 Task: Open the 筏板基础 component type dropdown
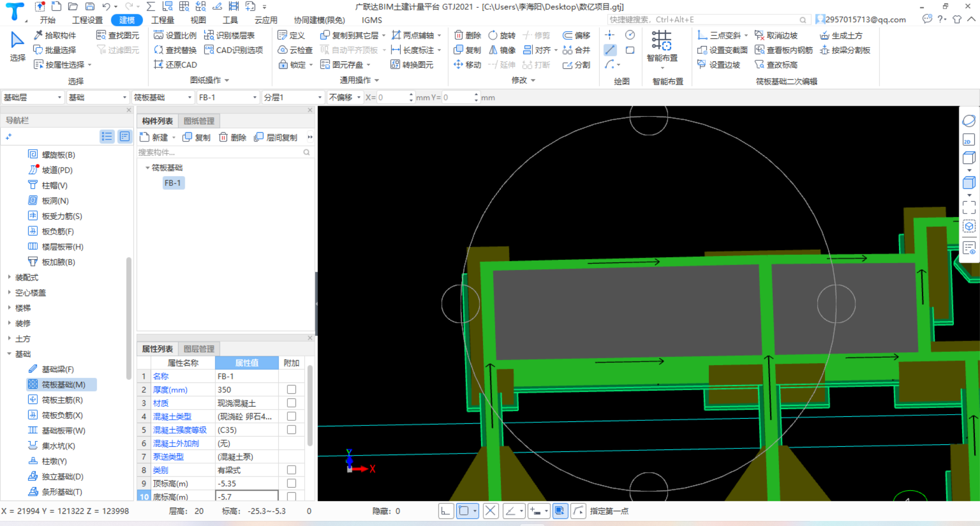pyautogui.click(x=163, y=98)
